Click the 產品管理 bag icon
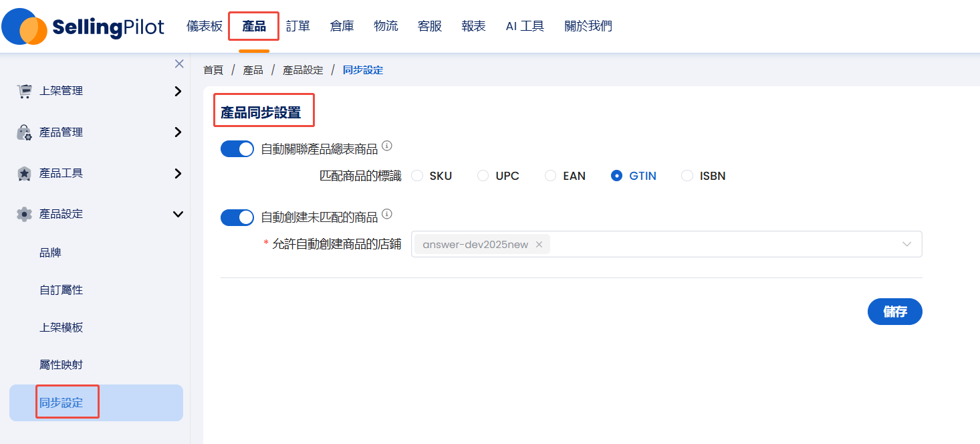Image resolution: width=980 pixels, height=444 pixels. pyautogui.click(x=25, y=132)
